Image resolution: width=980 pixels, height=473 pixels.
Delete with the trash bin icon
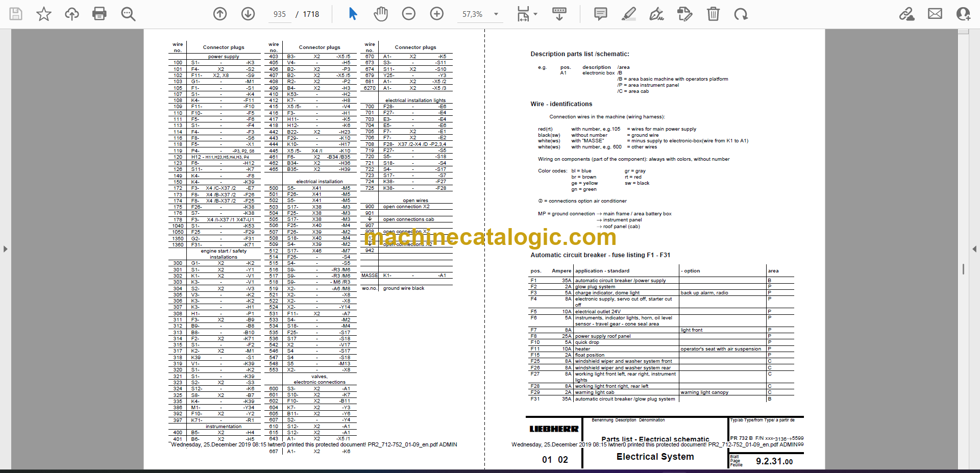pyautogui.click(x=713, y=14)
